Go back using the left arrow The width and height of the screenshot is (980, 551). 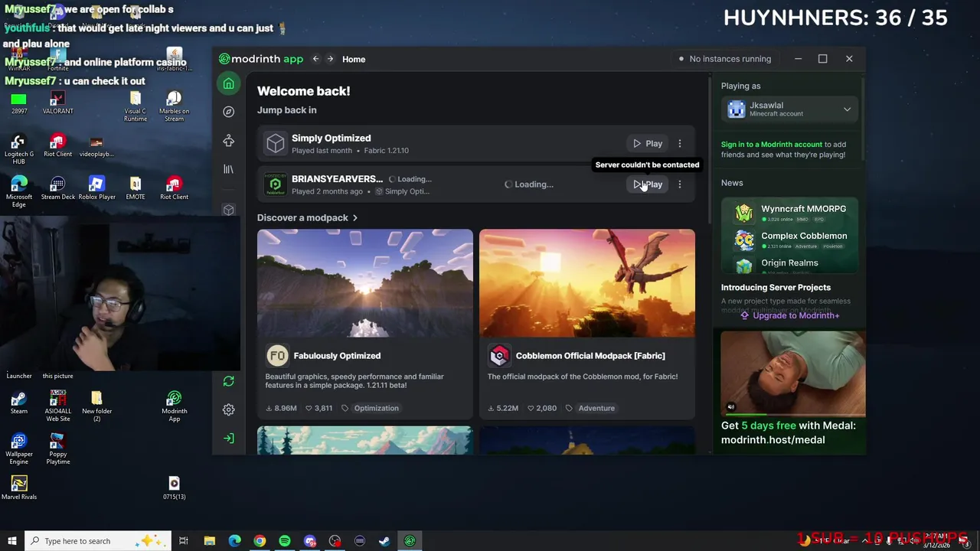(315, 59)
